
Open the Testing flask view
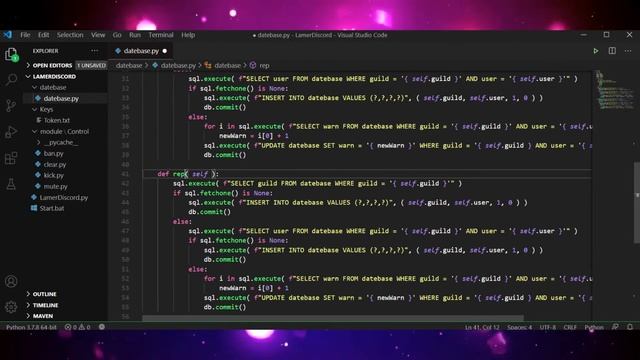(11, 184)
